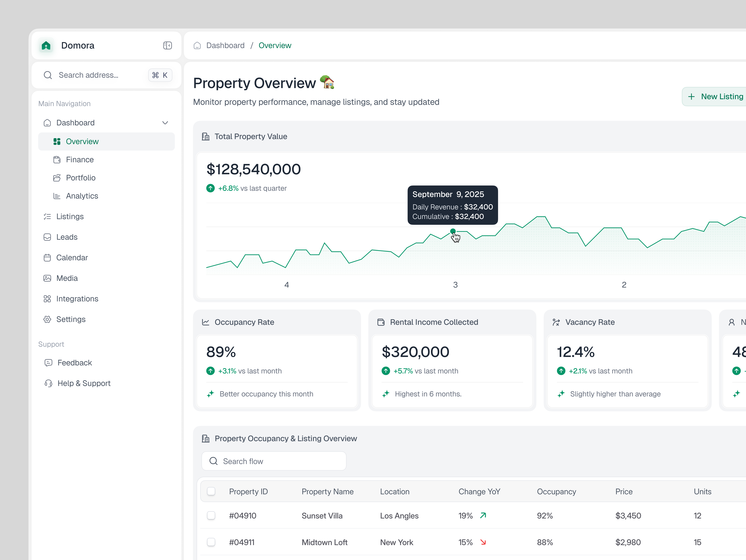
Task: Open the Settings menu entry
Action: [x=71, y=319]
